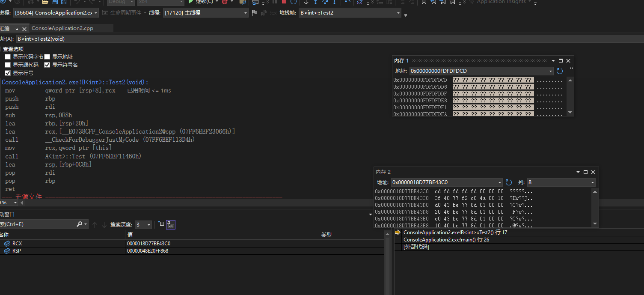Click the restart debugging circular arrow icon
Viewport: 644px width, 295px height.
(294, 2)
